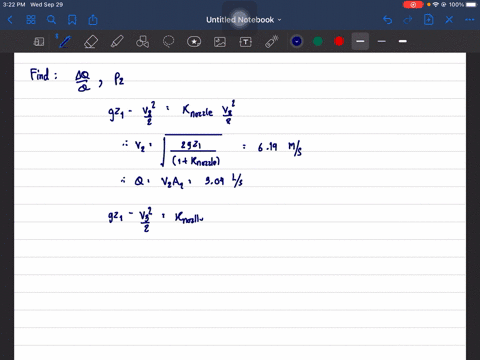Tap the handwritten '6.19 m/s' result
The width and height of the screenshot is (480, 360).
pyautogui.click(x=280, y=148)
